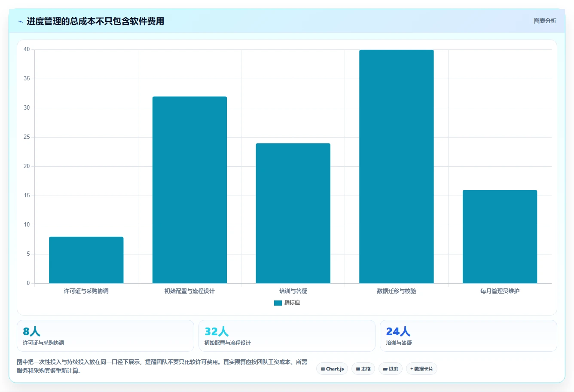Select the 数据迁移与校验 bar in the chart

(x=397, y=166)
